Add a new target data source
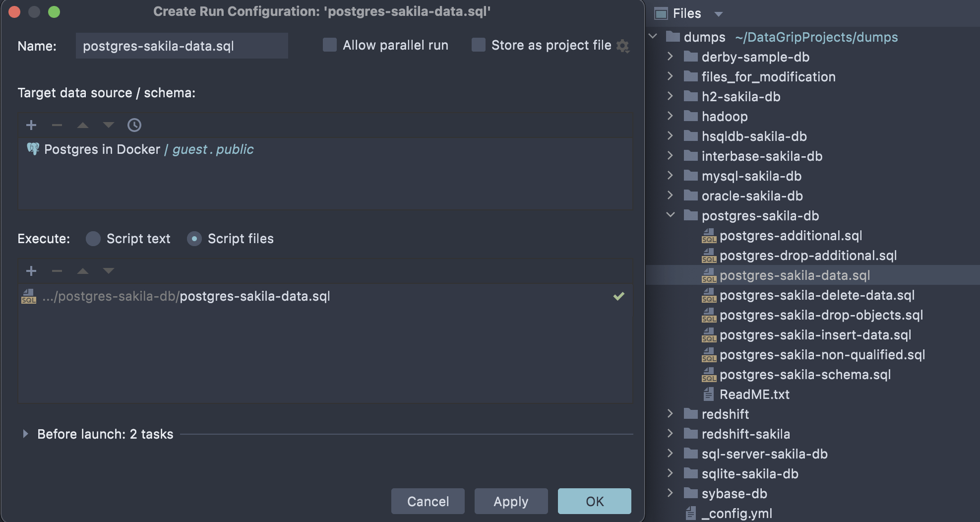This screenshot has width=980, height=522. pos(31,125)
